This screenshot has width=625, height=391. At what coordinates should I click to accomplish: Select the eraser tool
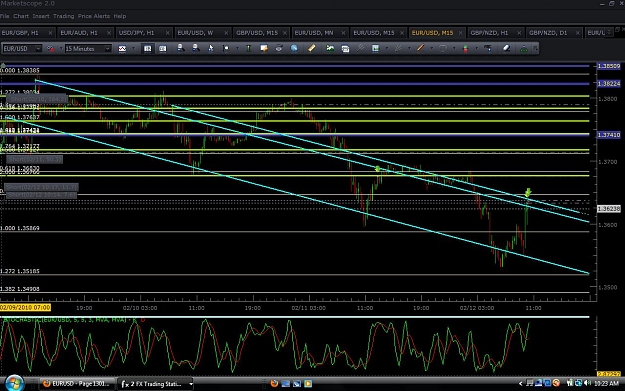506,48
